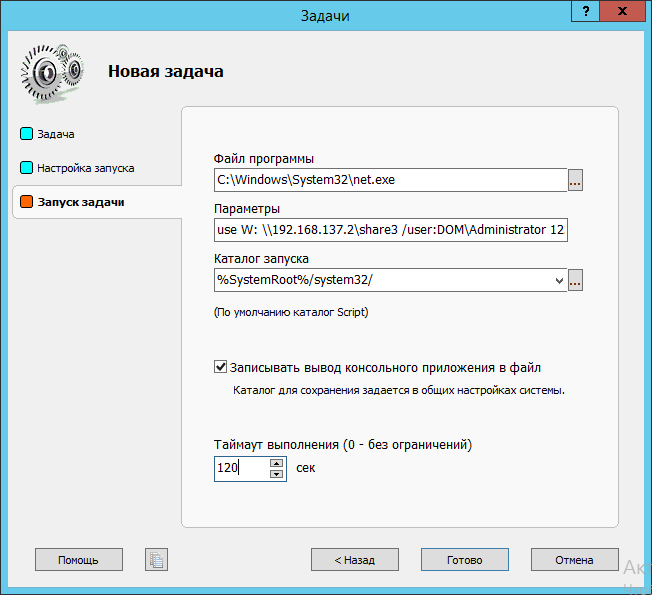Browse for program file with ellipsis button
The image size is (652, 595).
point(575,180)
